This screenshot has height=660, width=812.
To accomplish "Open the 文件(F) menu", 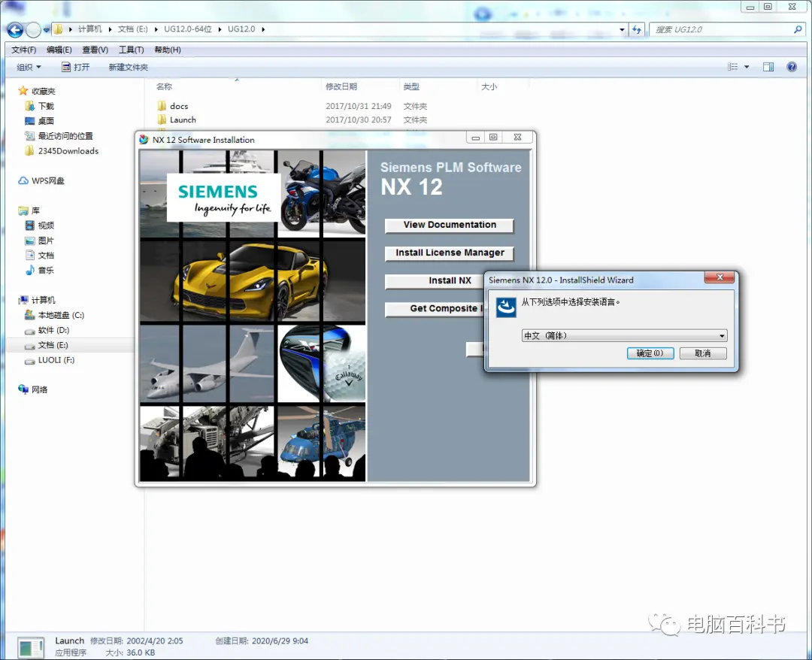I will pos(24,50).
